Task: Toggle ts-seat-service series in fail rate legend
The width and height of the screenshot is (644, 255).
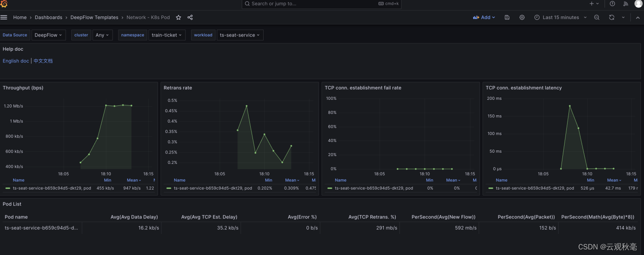Action: click(374, 188)
